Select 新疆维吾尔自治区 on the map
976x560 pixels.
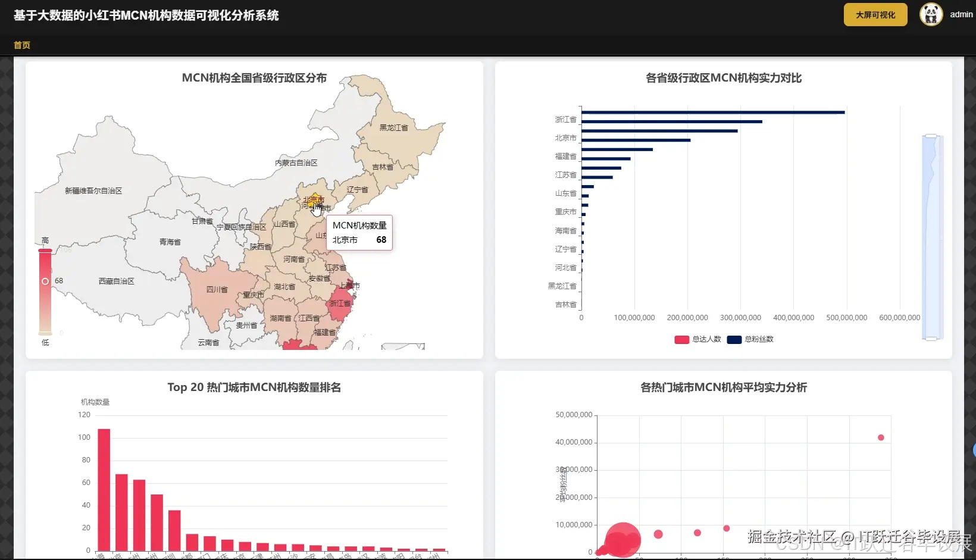pos(93,191)
